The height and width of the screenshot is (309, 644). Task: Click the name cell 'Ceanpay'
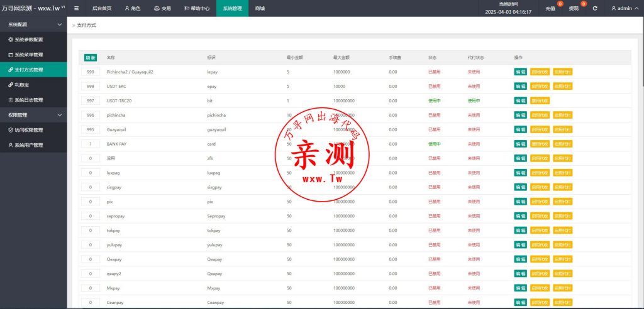[x=115, y=303]
